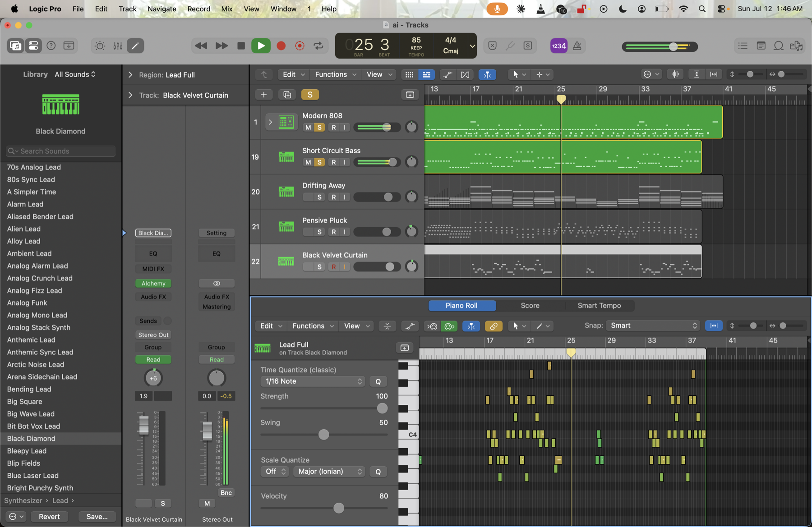Screen dimensions: 812x527
Task: Toggle Show Automation button in Tracks toolbar
Action: (x=448, y=74)
